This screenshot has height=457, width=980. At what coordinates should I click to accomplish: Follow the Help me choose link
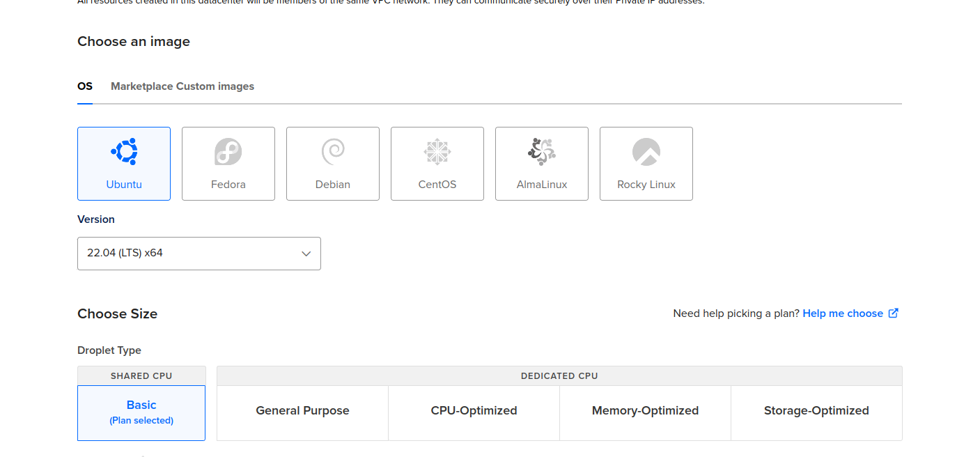(x=843, y=313)
